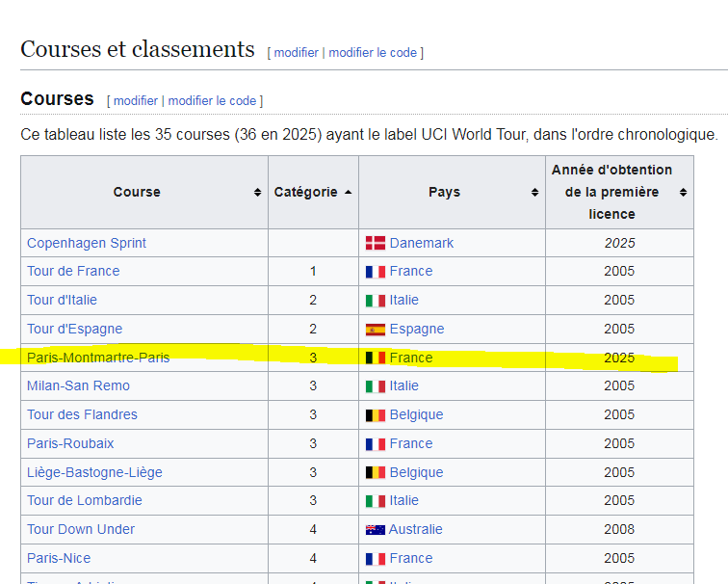Click the flag in Paris-Montmartre-Paris row
The image size is (728, 584).
pos(376,358)
